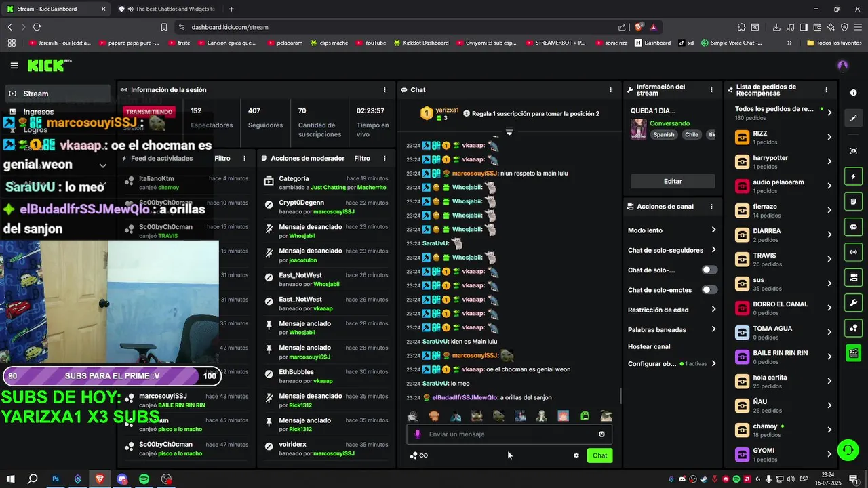Viewport: 868px width, 488px height.
Task: Click the green clapperboard icon in sidebar
Action: [x=854, y=353]
